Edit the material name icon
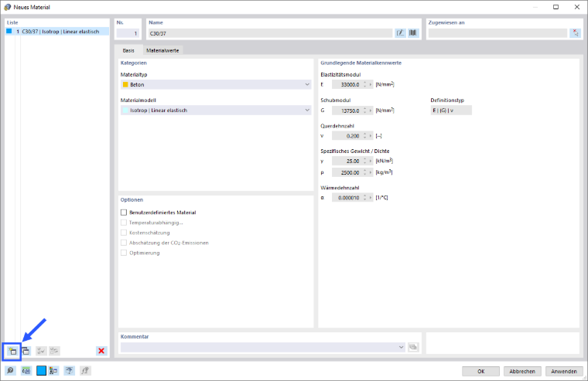Image resolution: width=588 pixels, height=381 pixels. point(401,33)
